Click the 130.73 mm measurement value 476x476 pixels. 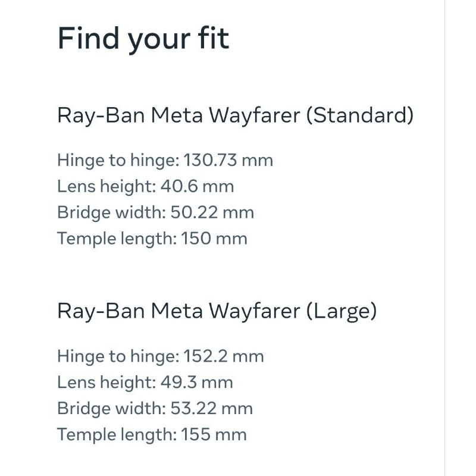(x=228, y=161)
